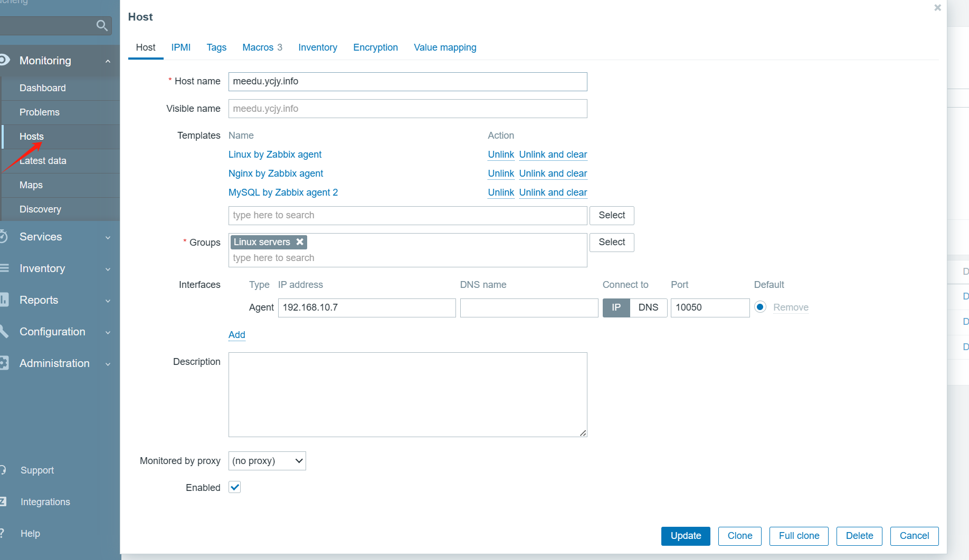
Task: Open the Macros tab
Action: pyautogui.click(x=262, y=47)
